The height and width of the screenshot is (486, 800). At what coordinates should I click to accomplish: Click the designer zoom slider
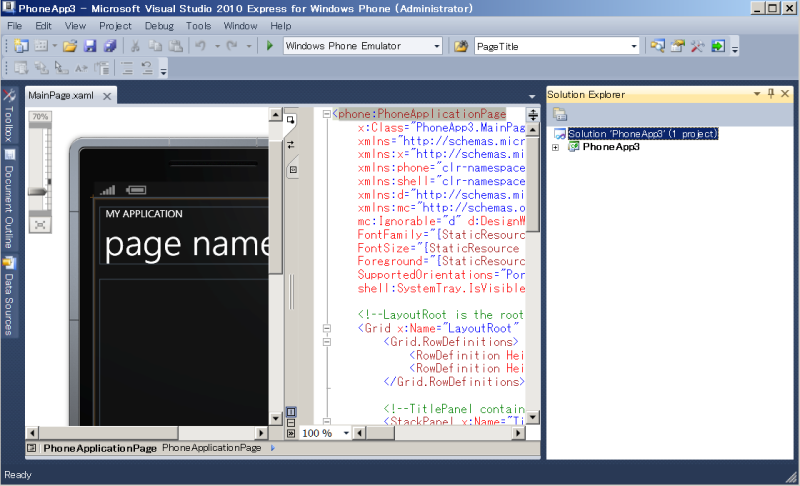click(x=39, y=192)
